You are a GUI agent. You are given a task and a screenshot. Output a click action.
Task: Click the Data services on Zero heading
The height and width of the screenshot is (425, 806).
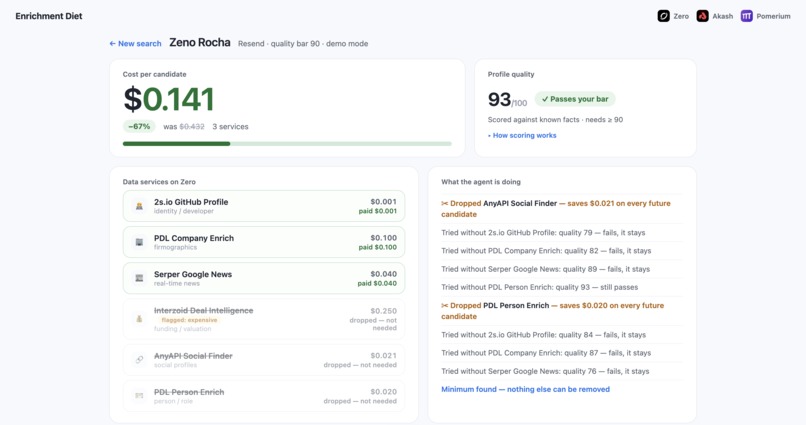(159, 182)
